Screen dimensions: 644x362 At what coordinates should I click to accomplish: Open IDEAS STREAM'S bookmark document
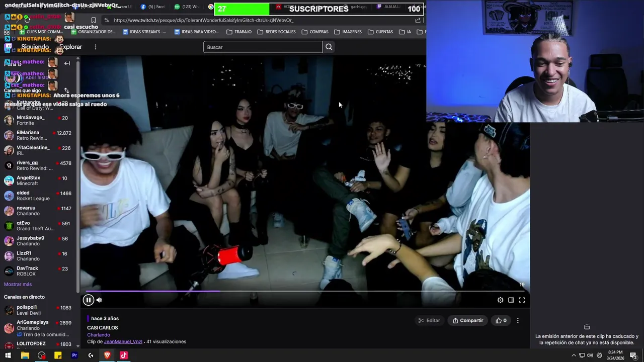[x=144, y=32]
